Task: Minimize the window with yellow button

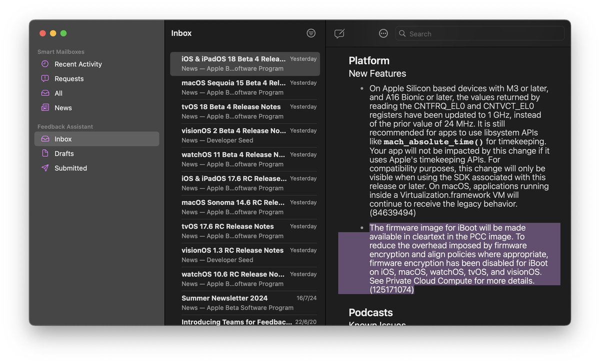Action: [53, 33]
